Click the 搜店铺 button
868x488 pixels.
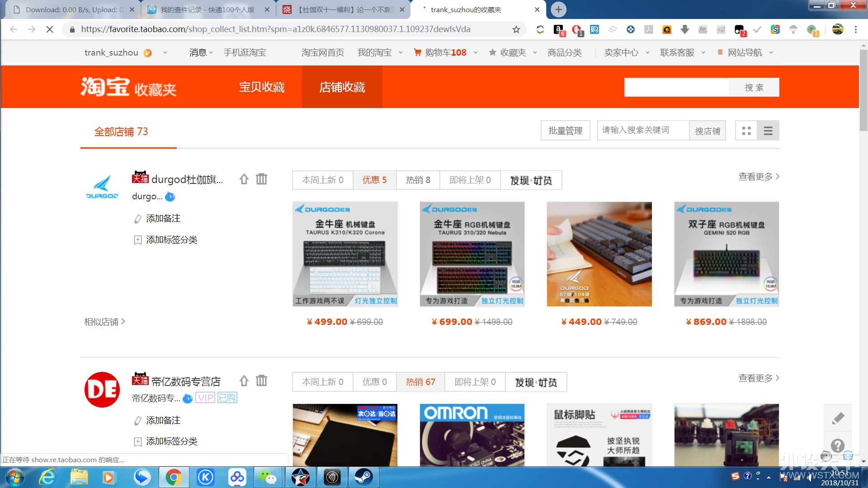[x=708, y=131]
